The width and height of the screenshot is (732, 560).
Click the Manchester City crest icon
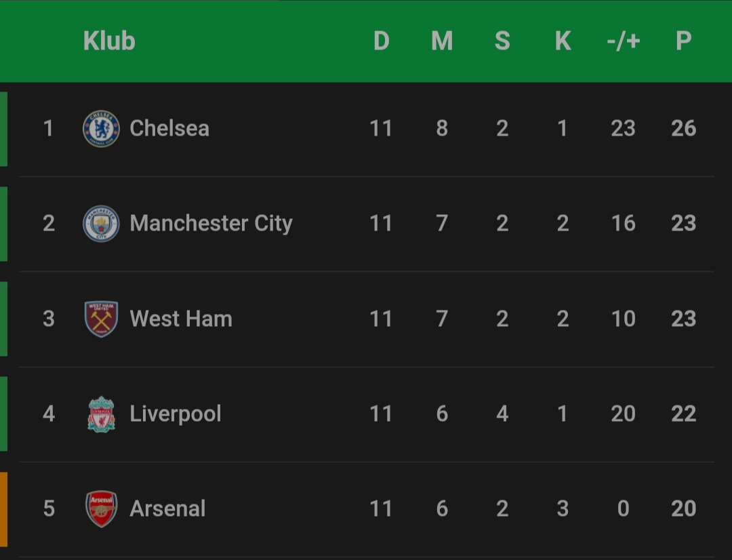[101, 224]
